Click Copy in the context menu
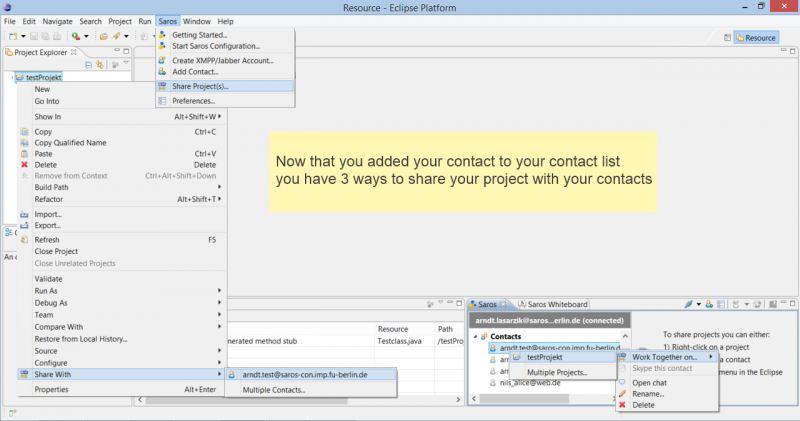Viewport: 800px width, 421px height. [121, 132]
